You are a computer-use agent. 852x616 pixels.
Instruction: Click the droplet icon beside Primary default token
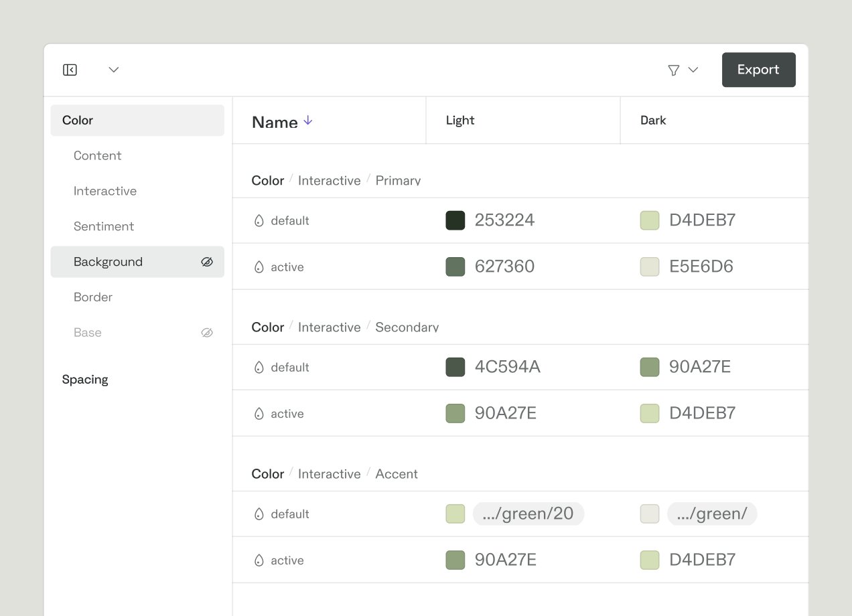pyautogui.click(x=259, y=220)
